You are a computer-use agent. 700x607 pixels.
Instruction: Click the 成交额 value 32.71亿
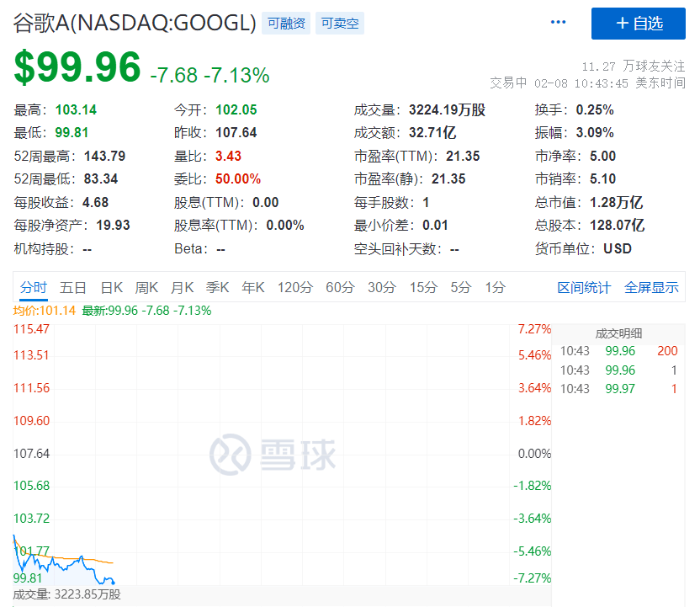(x=432, y=133)
